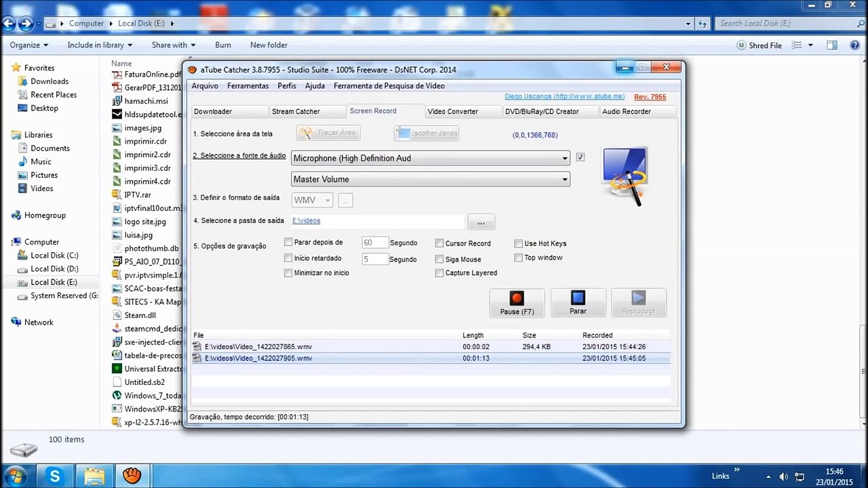Click the refresh icon beside the address bar

pos(704,23)
